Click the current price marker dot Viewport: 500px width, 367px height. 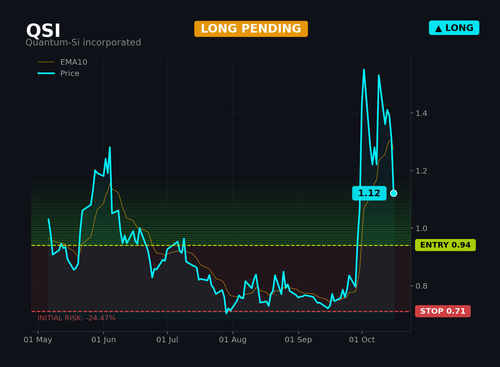[394, 193]
